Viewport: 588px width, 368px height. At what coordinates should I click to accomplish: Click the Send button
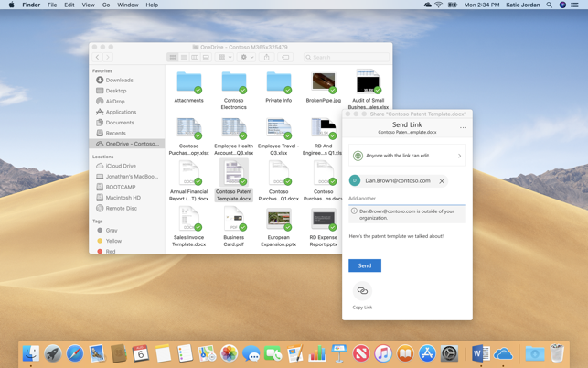click(365, 265)
